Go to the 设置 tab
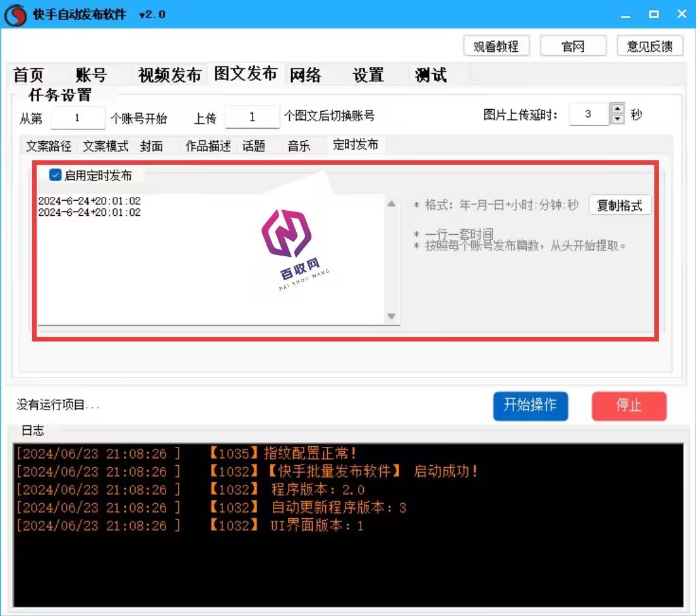696x616 pixels. click(368, 75)
